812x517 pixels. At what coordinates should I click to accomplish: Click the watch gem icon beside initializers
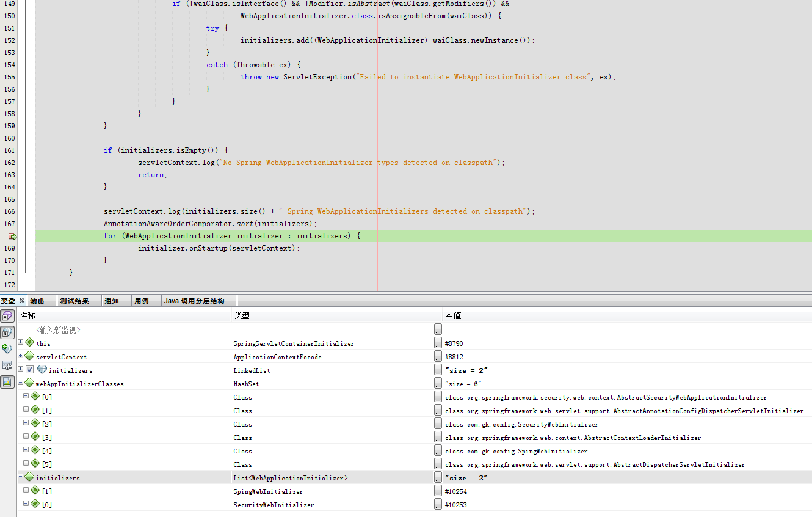pos(42,370)
